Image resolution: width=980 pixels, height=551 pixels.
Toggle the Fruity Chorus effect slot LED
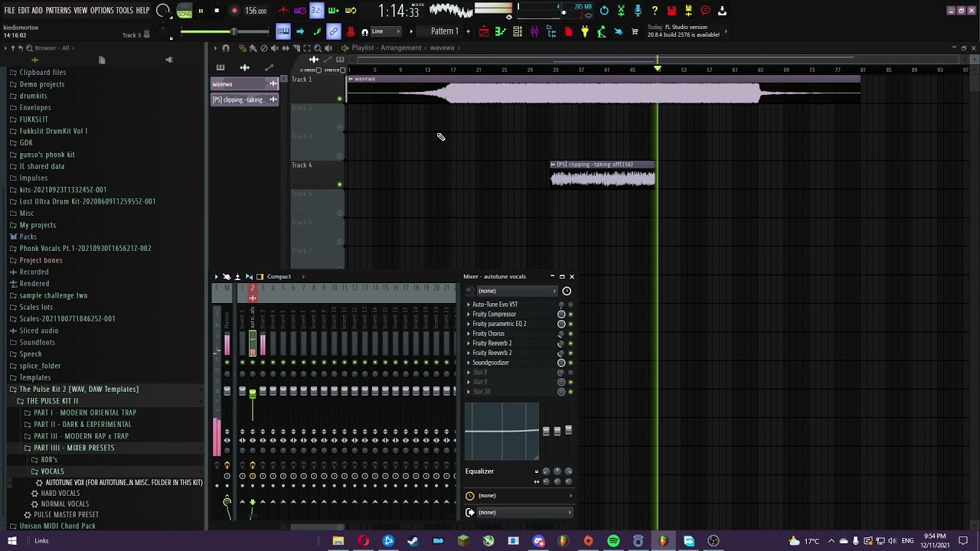(570, 334)
